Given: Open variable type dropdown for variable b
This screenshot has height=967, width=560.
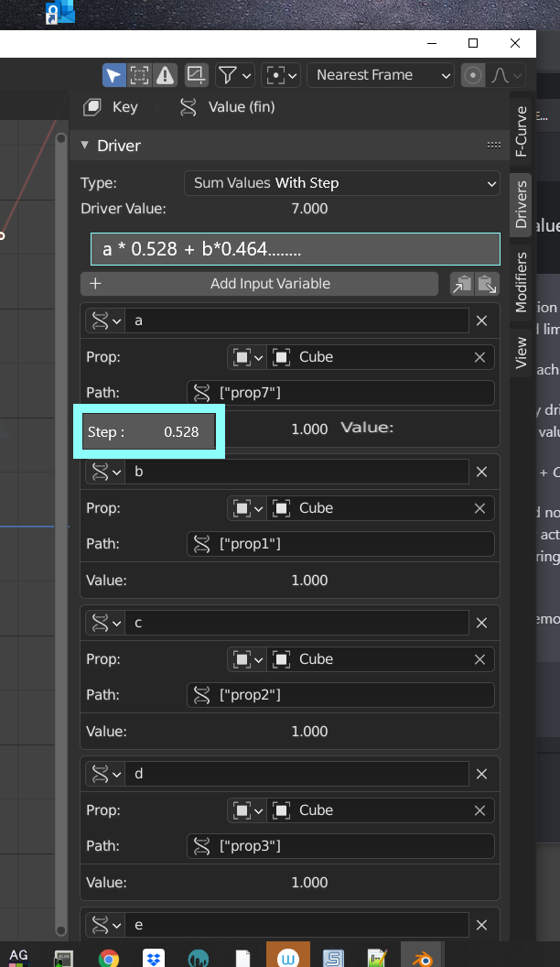Looking at the screenshot, I should pos(105,472).
